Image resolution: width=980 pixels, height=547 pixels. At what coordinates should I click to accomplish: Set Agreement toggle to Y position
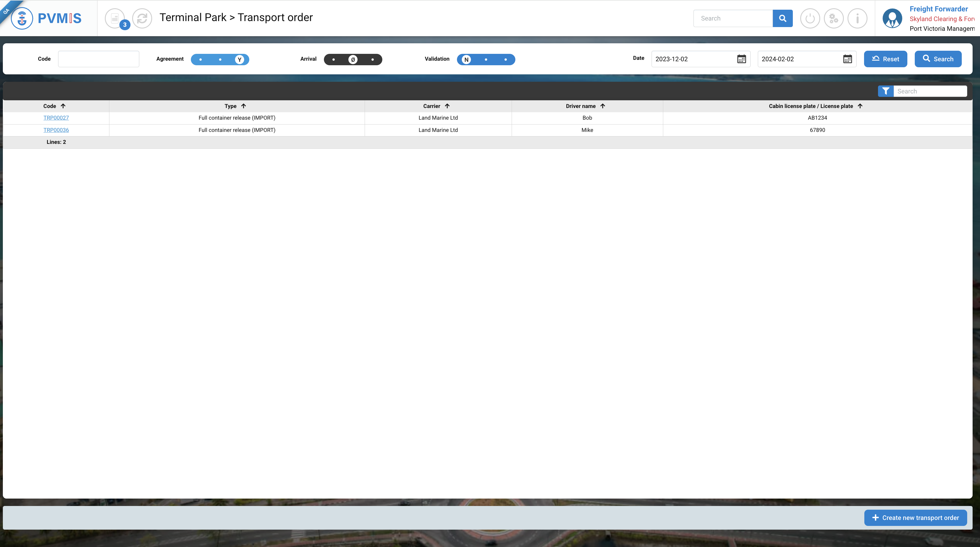click(x=239, y=60)
